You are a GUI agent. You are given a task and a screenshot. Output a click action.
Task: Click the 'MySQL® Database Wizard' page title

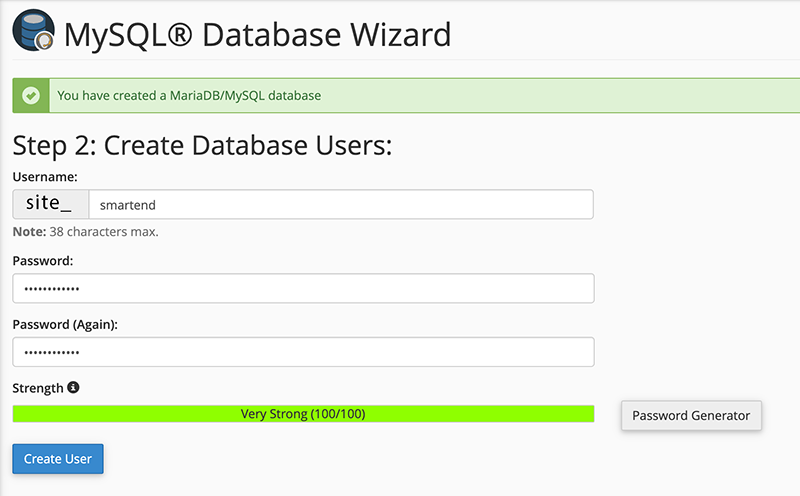point(257,36)
